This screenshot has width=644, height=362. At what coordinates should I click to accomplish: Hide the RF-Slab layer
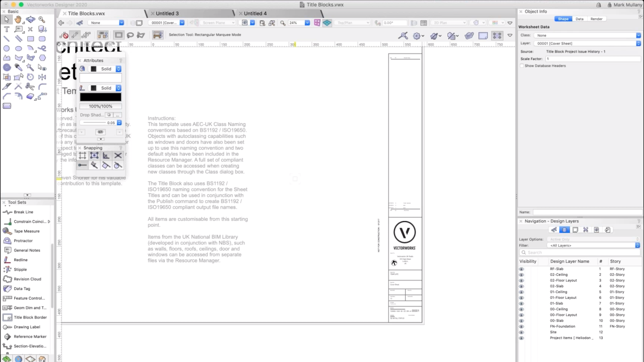521,269
